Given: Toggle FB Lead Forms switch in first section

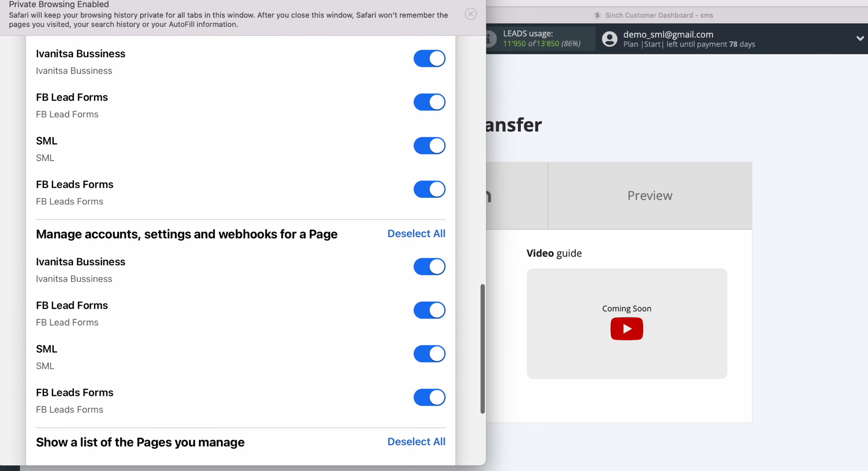Looking at the screenshot, I should [x=429, y=102].
